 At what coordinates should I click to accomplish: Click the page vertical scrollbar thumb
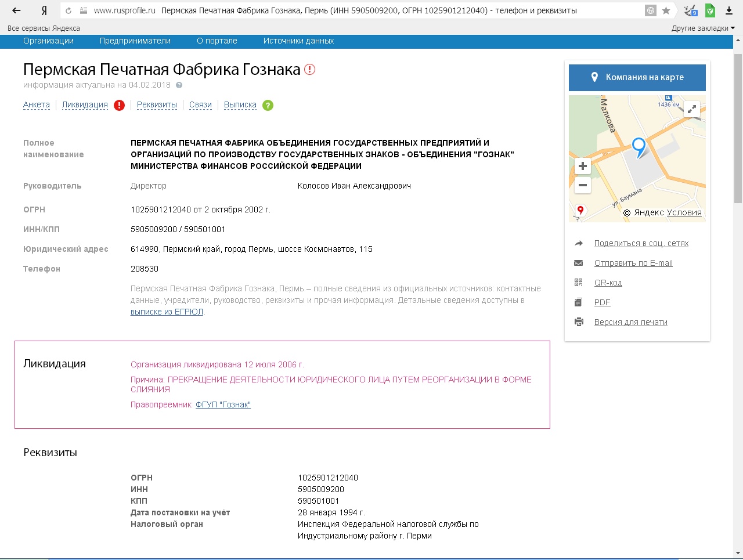(738, 128)
